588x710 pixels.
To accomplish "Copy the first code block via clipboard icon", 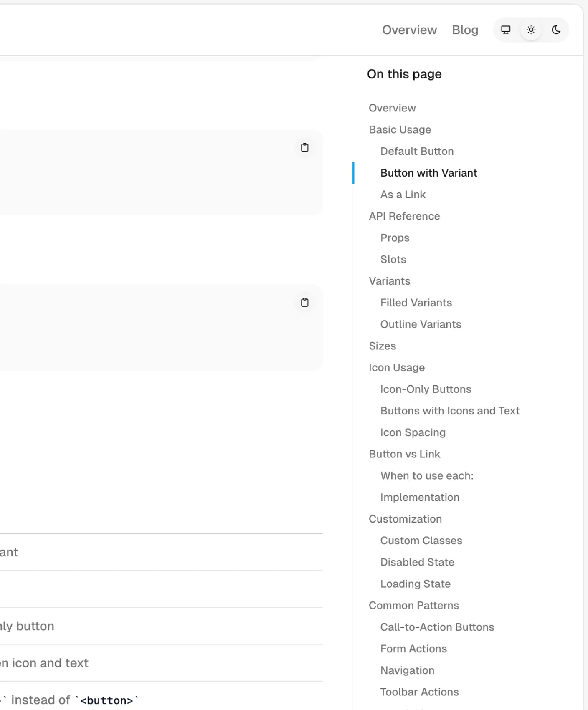I will (x=304, y=147).
